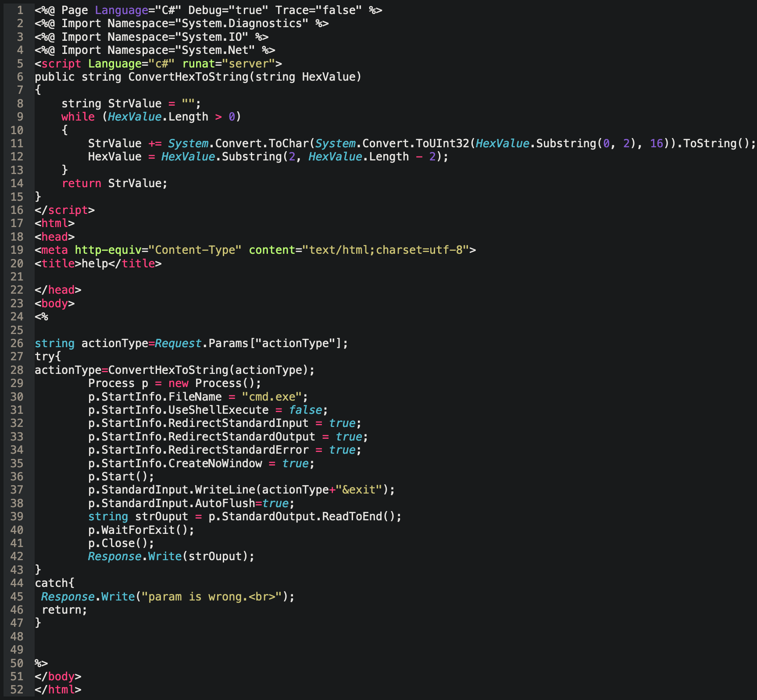Click line number 25 in the gutter
This screenshot has height=700, width=757.
[17, 330]
